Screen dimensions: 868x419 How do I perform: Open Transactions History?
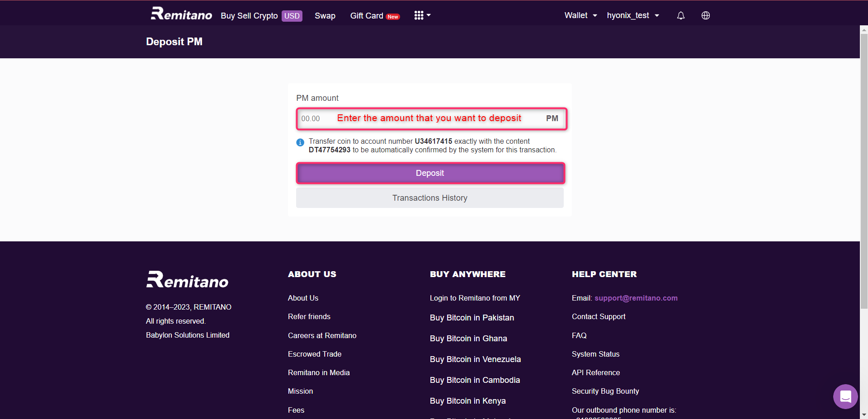pyautogui.click(x=429, y=198)
